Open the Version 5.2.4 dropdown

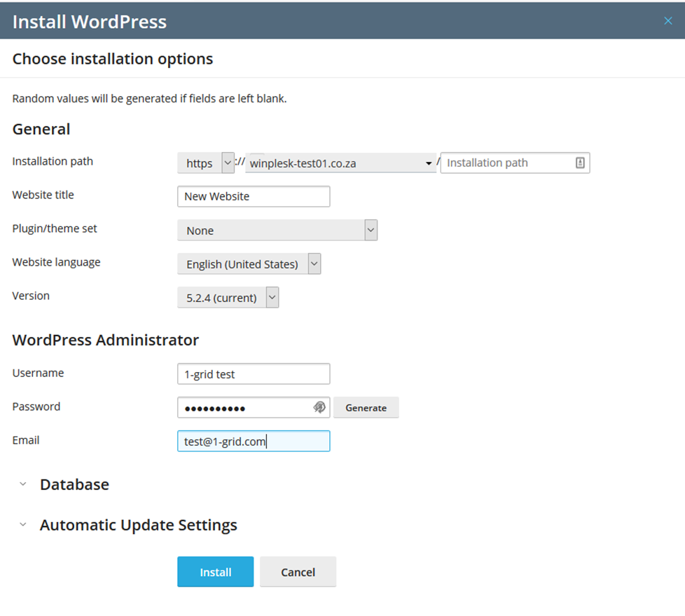coord(228,298)
